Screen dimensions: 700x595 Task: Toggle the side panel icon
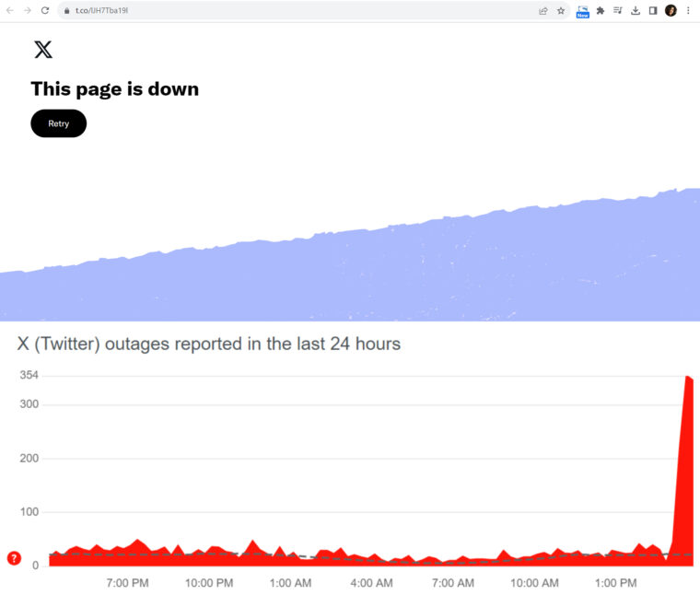coord(653,11)
